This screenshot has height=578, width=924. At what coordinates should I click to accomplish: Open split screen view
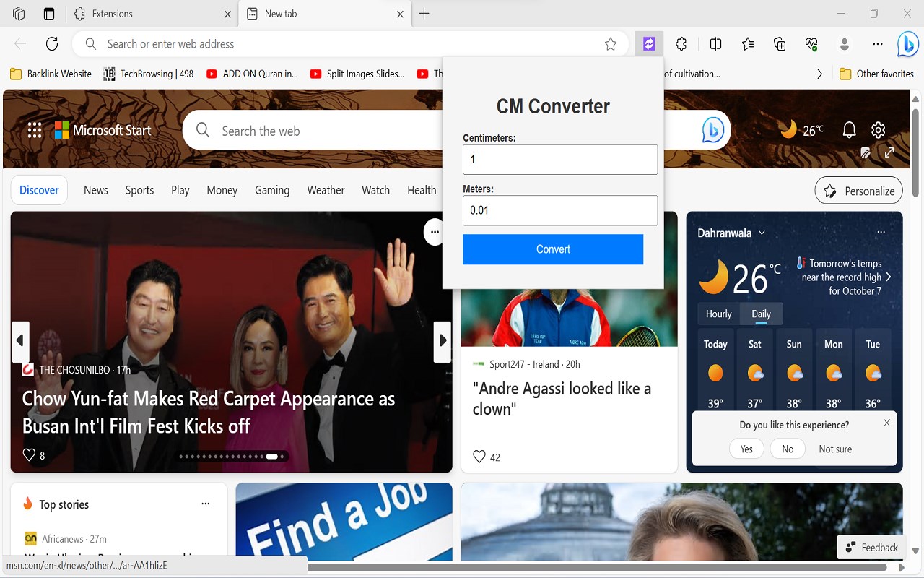coord(716,44)
